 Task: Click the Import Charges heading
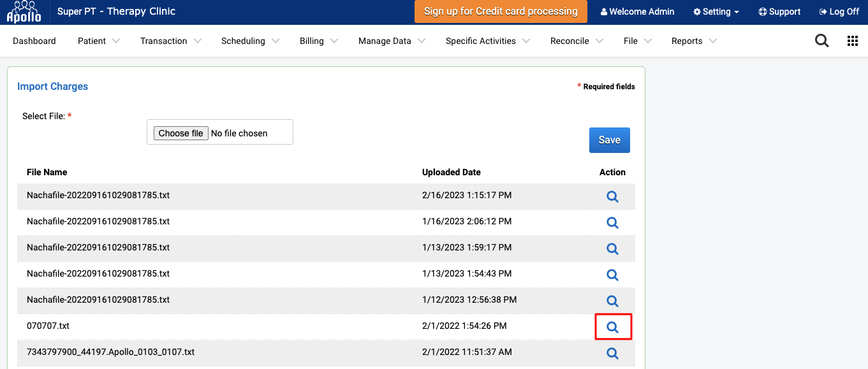[x=52, y=86]
